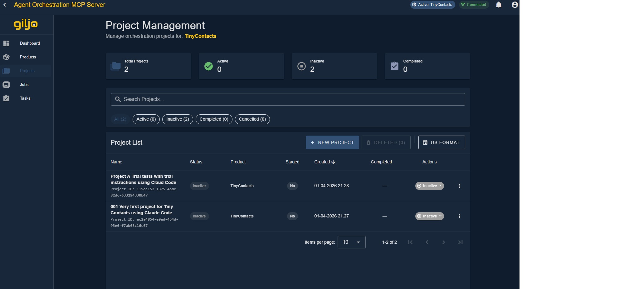Click the Jobs icon in sidebar

[6, 85]
